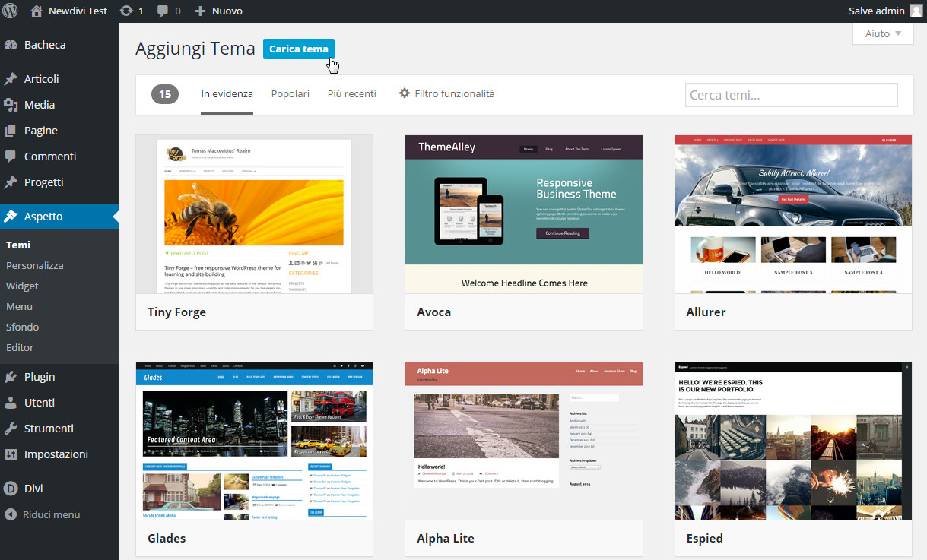Open the Nuovo menu in admin bar

click(219, 11)
